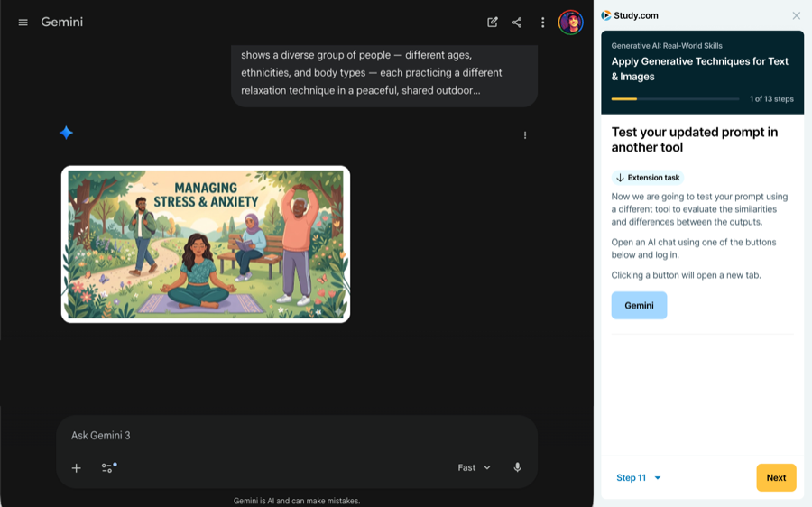This screenshot has width=812, height=507.
Task: Share the conversation via the share icon
Action: pyautogui.click(x=517, y=23)
